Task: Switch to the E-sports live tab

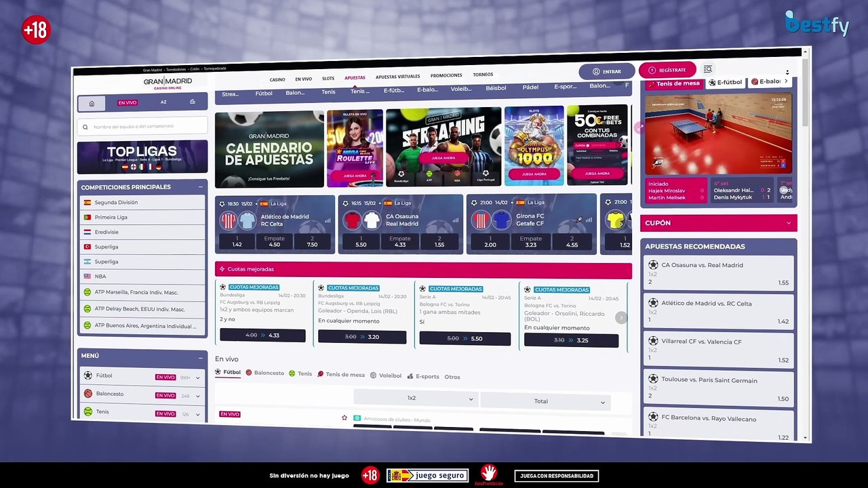Action: click(423, 376)
